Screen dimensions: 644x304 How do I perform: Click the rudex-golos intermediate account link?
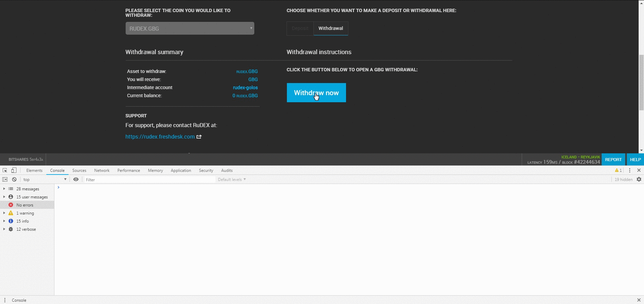[245, 87]
